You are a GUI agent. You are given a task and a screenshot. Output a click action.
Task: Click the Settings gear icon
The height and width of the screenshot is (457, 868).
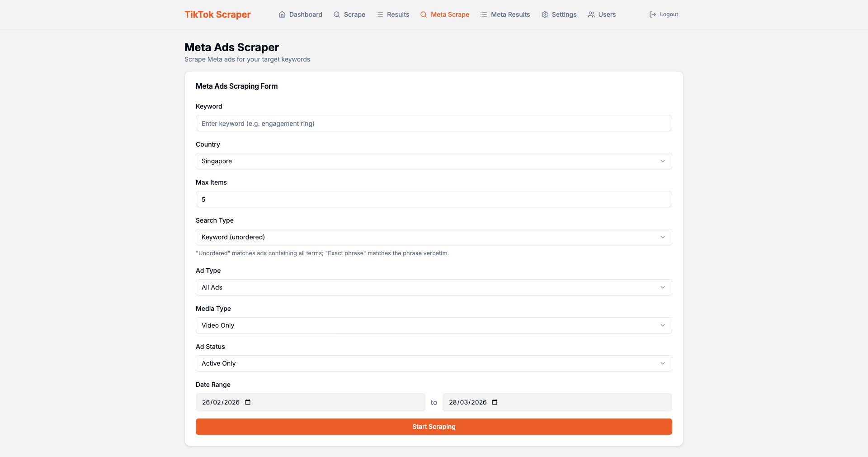click(x=545, y=14)
